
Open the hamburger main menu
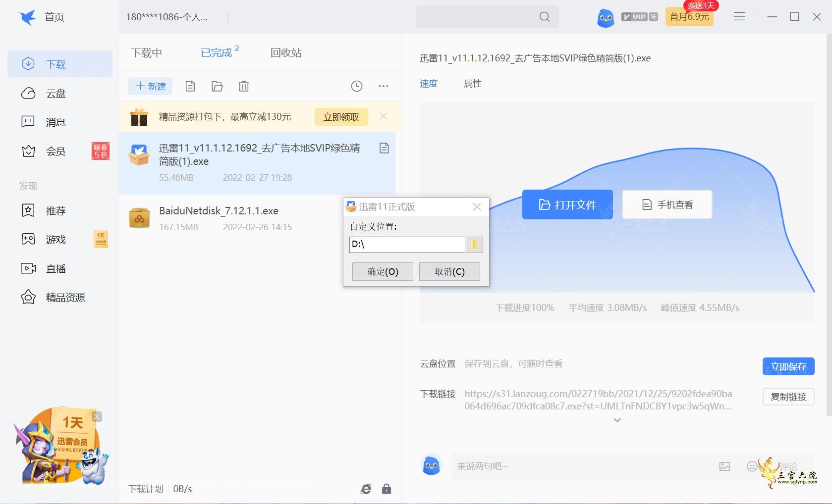pyautogui.click(x=739, y=16)
